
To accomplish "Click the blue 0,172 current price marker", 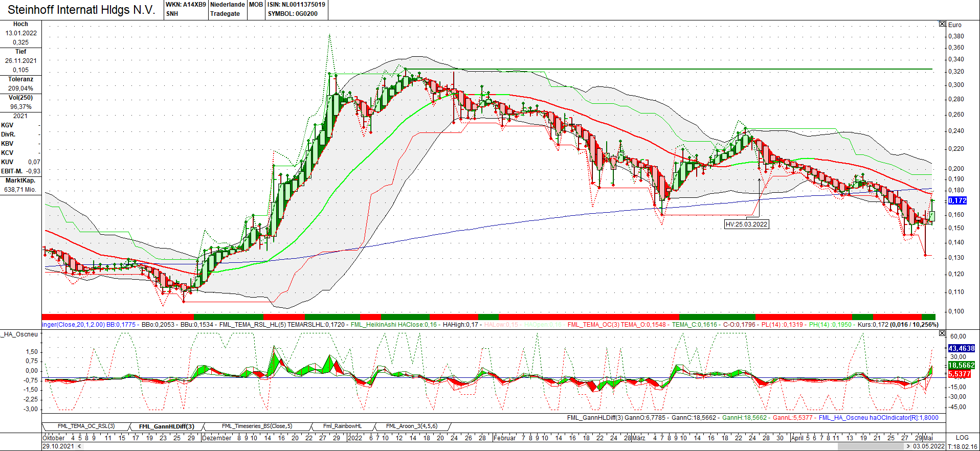I will tap(957, 200).
